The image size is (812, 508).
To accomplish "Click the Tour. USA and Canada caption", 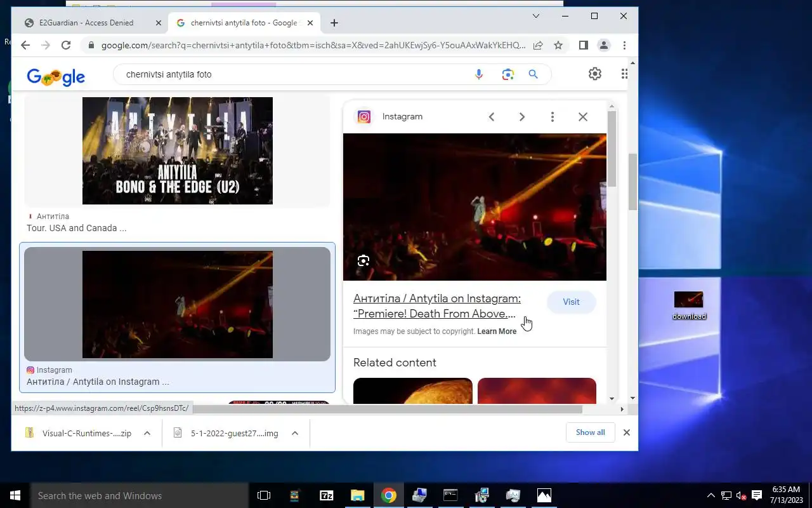I will pos(76,228).
